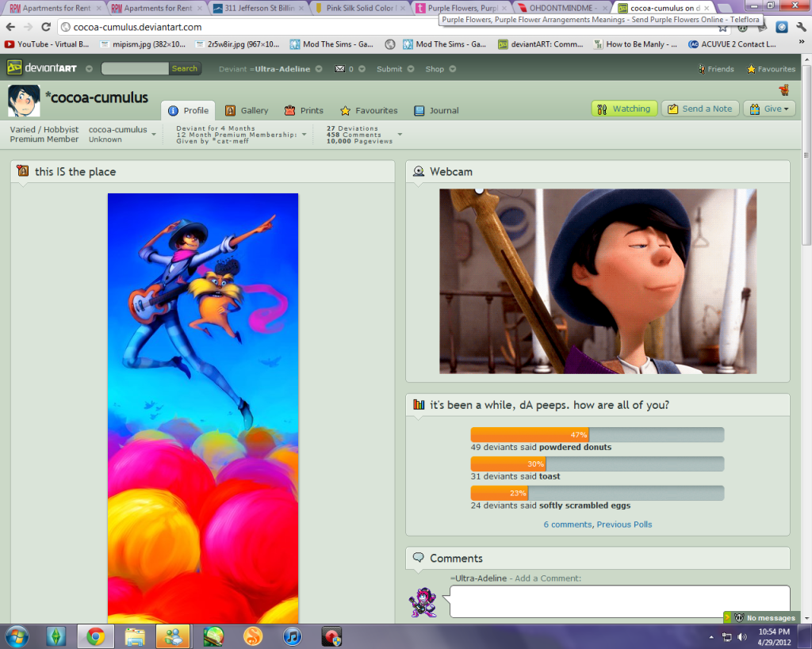Click the Comments speech bubble icon
The width and height of the screenshot is (812, 649).
pos(419,557)
